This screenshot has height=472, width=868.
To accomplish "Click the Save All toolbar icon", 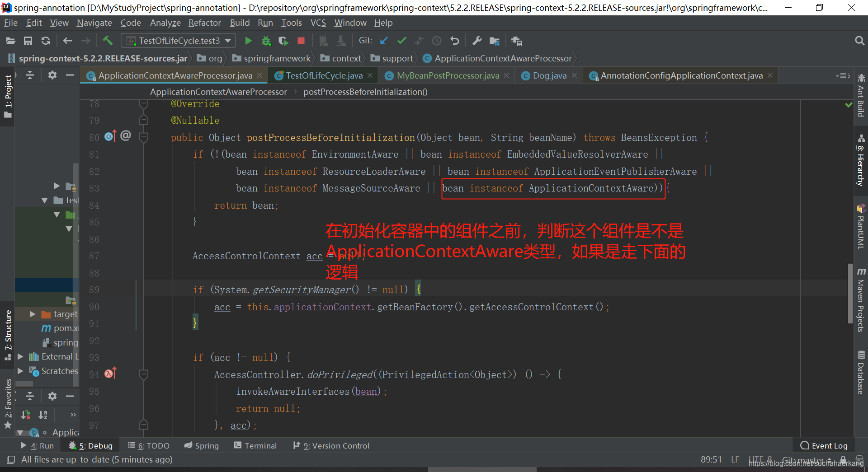I will click(x=28, y=41).
